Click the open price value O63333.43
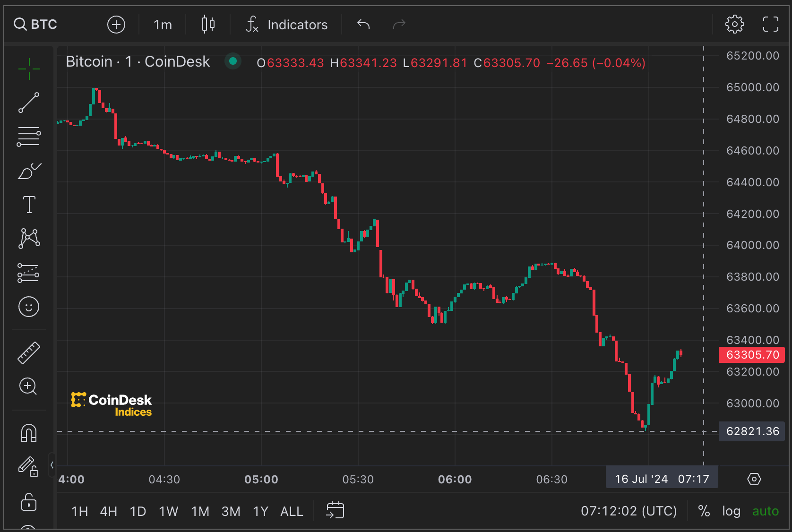 point(290,63)
